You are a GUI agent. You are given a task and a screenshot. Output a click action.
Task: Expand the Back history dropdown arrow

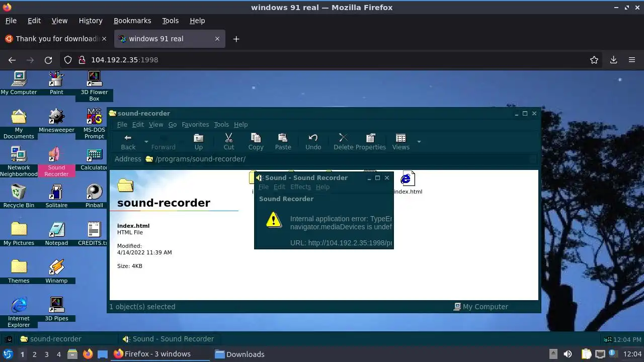click(x=146, y=142)
